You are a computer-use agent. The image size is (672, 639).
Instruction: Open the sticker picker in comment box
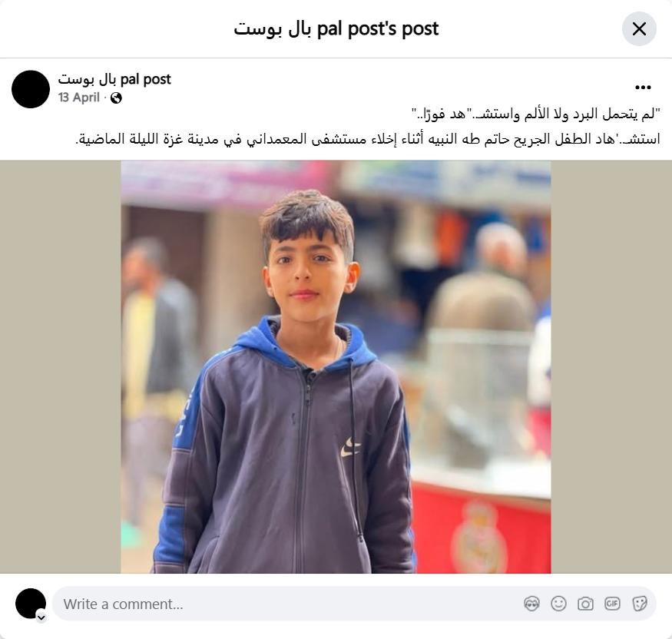click(x=639, y=604)
